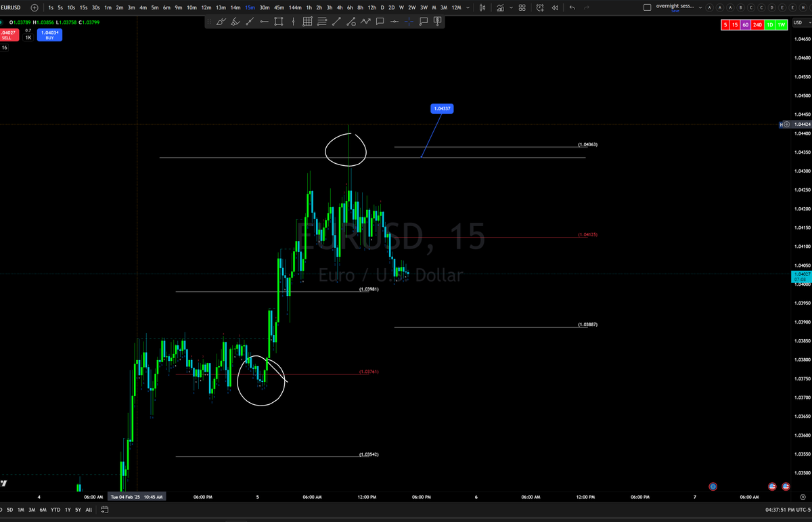Select the first circled A indicator template
Screen dimensions: 812x522
(710, 7)
